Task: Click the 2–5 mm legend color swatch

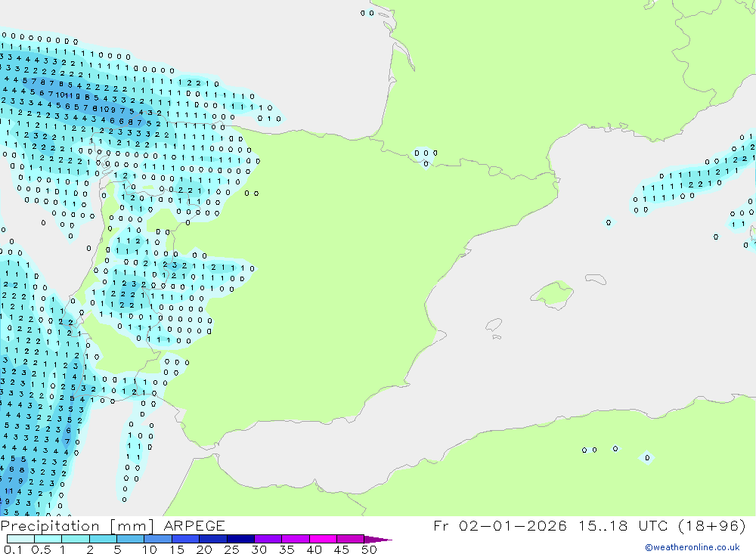Action: click(x=103, y=539)
